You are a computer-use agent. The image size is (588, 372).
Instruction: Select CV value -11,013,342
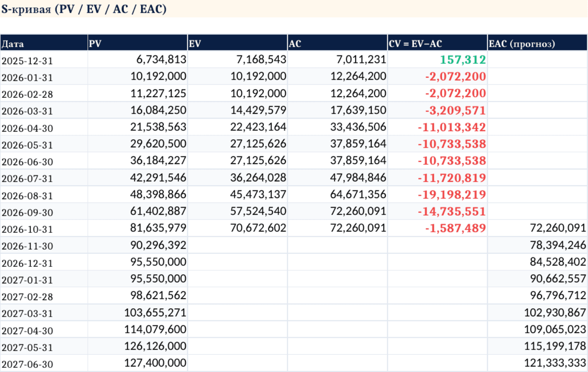[x=452, y=127]
